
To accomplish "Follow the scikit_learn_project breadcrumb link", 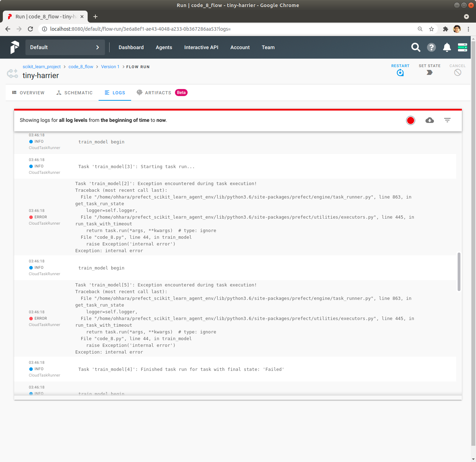I will click(42, 67).
